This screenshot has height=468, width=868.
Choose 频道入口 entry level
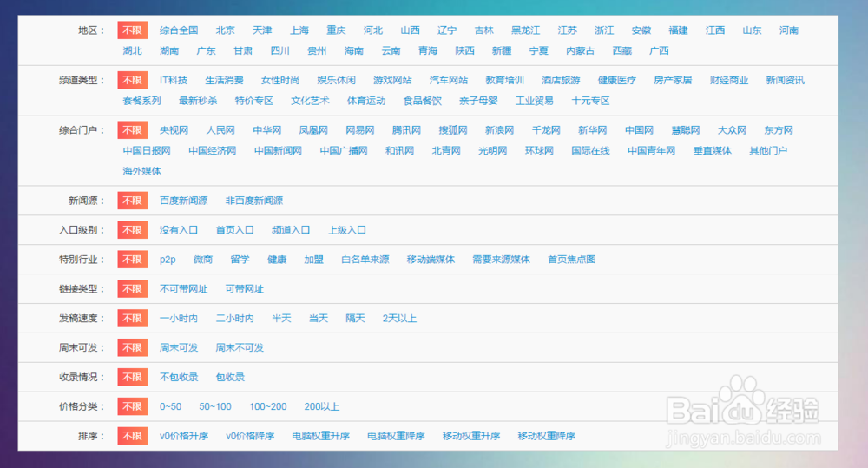[291, 230]
